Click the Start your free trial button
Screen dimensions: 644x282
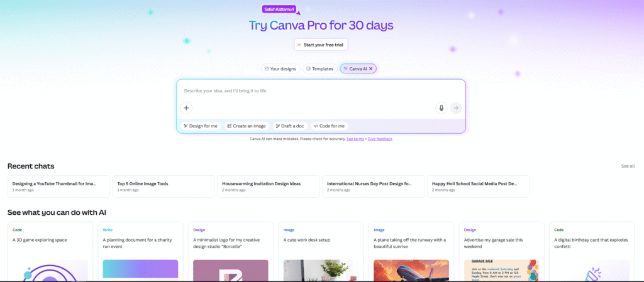(321, 45)
